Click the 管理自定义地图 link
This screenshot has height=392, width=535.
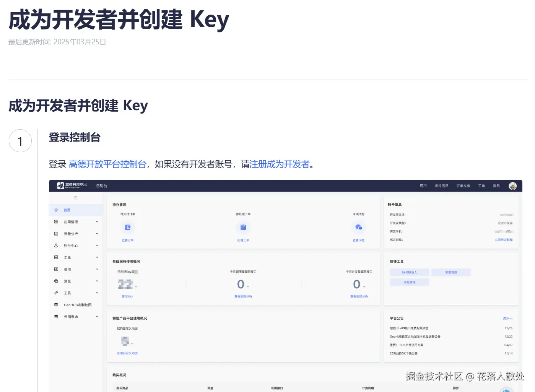point(127,353)
